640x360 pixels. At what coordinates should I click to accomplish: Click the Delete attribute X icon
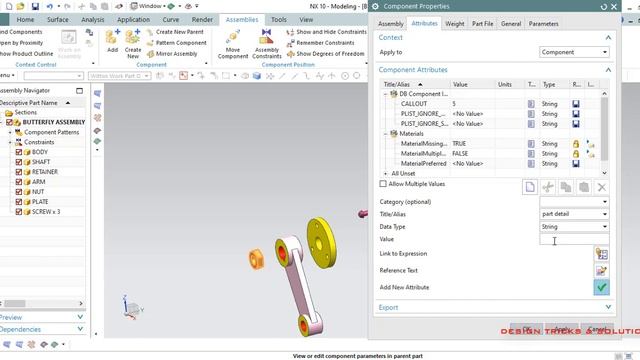coord(602,187)
